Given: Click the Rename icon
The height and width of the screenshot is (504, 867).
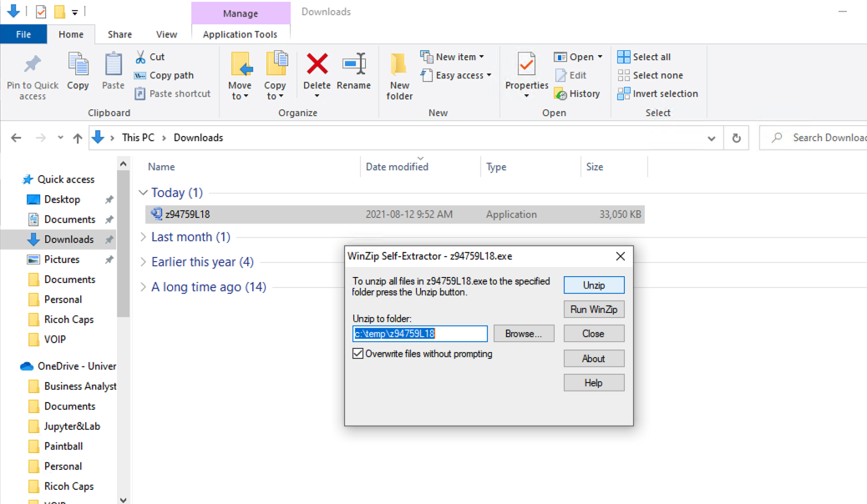Looking at the screenshot, I should pyautogui.click(x=354, y=64).
